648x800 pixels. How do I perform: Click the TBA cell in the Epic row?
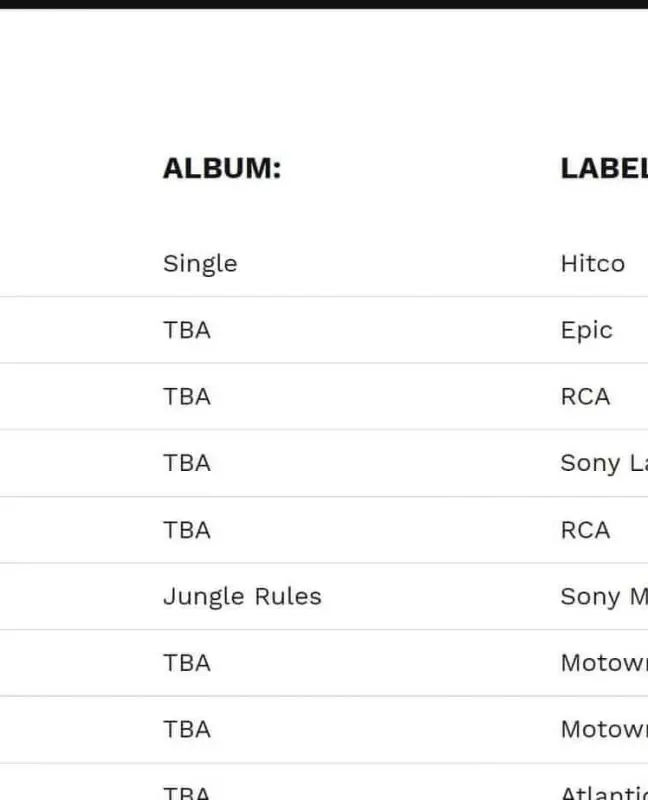pos(187,330)
